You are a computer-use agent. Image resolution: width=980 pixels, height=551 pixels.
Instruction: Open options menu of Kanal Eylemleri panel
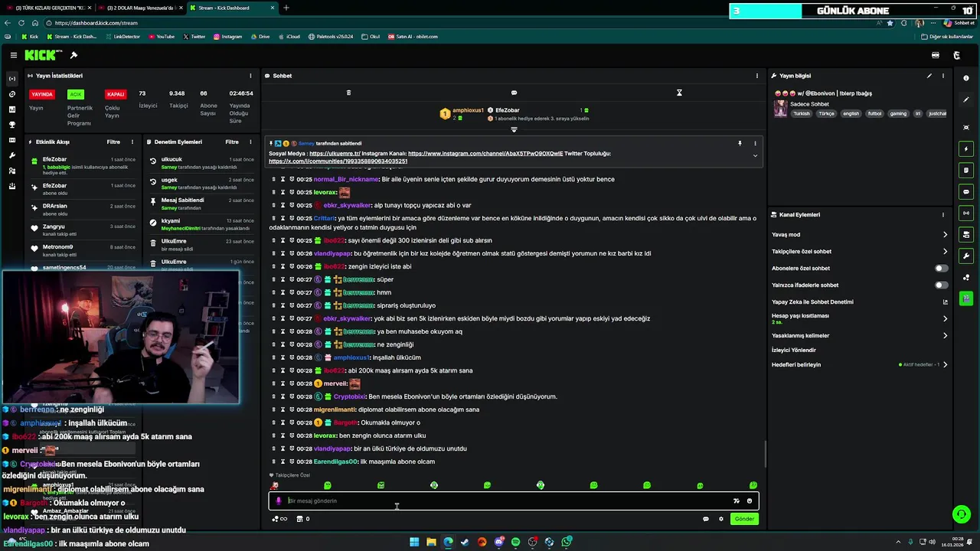pyautogui.click(x=943, y=215)
